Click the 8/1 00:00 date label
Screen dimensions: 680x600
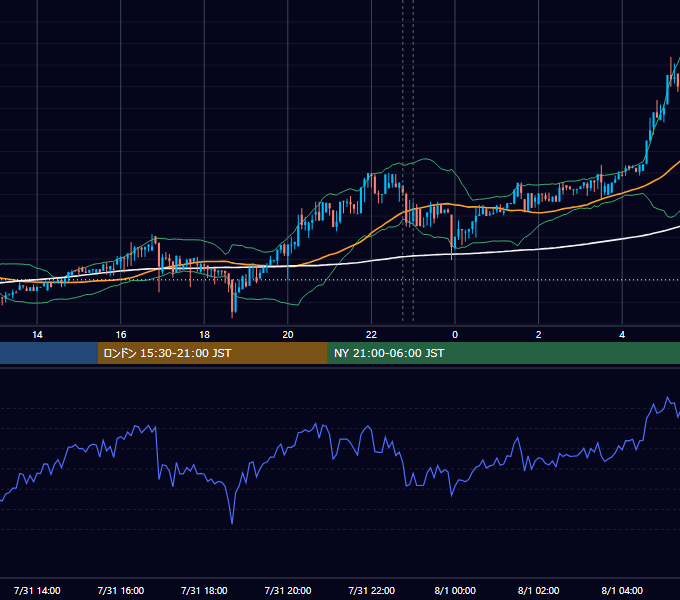tap(455, 590)
